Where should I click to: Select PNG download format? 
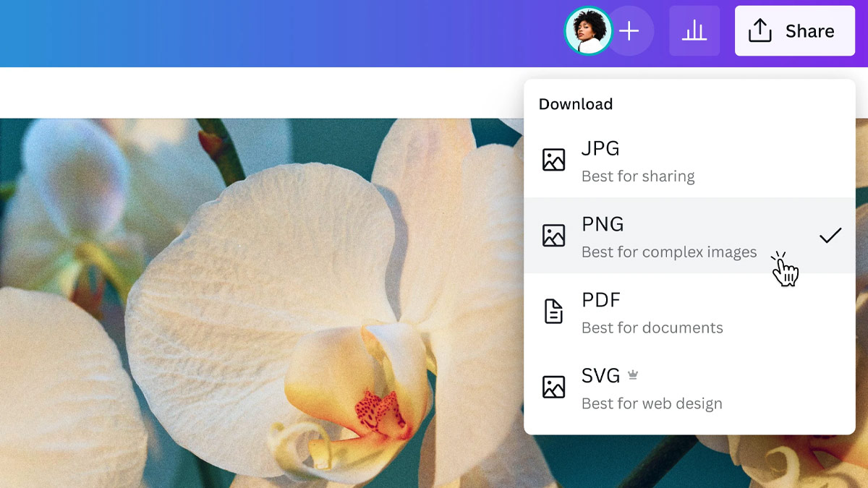(689, 236)
